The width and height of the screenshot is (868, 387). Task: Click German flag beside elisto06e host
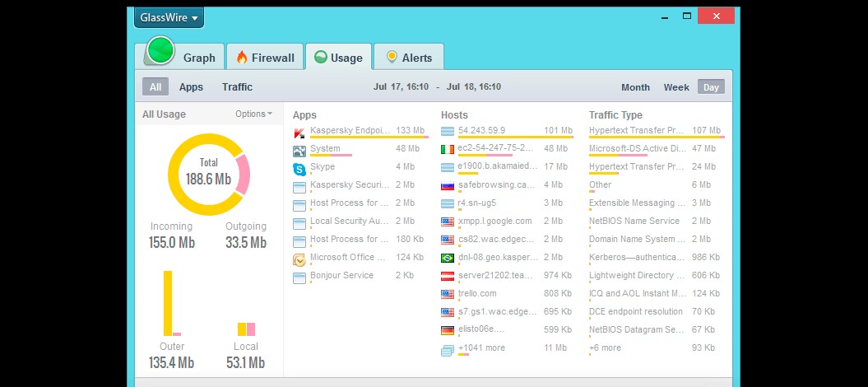click(x=448, y=330)
